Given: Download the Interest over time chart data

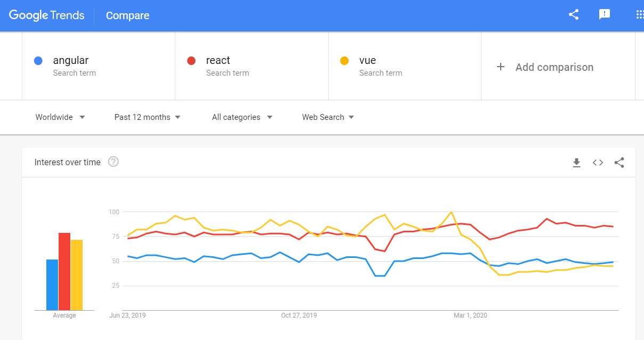Looking at the screenshot, I should [x=576, y=163].
